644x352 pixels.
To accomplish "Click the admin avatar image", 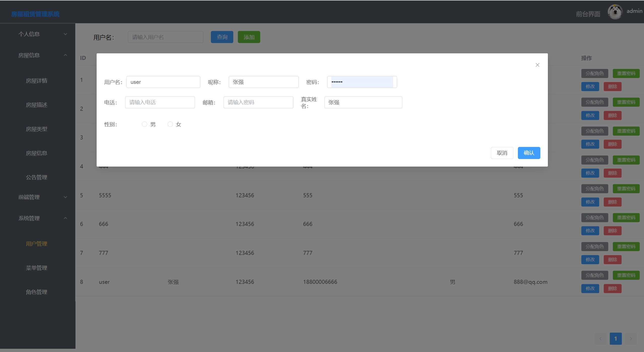I will click(x=615, y=12).
